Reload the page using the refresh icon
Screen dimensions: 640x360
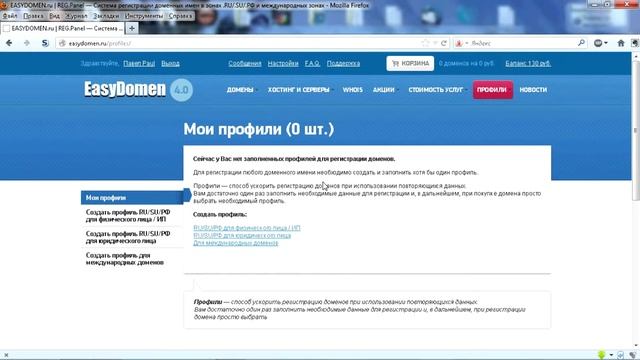coord(444,43)
